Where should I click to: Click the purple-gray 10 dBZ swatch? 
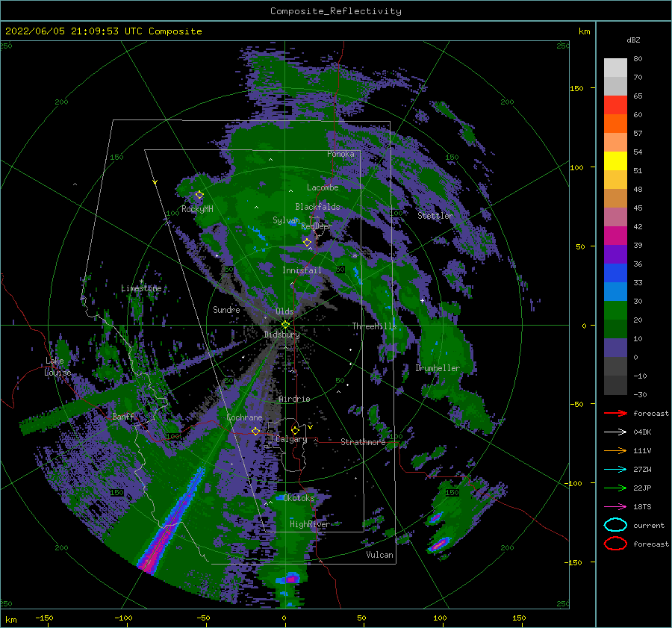pyautogui.click(x=615, y=348)
